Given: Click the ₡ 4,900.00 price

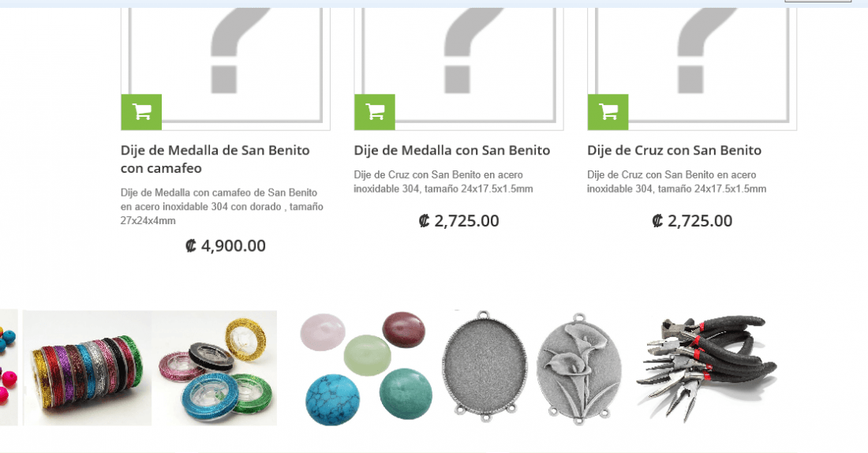Looking at the screenshot, I should [x=226, y=245].
